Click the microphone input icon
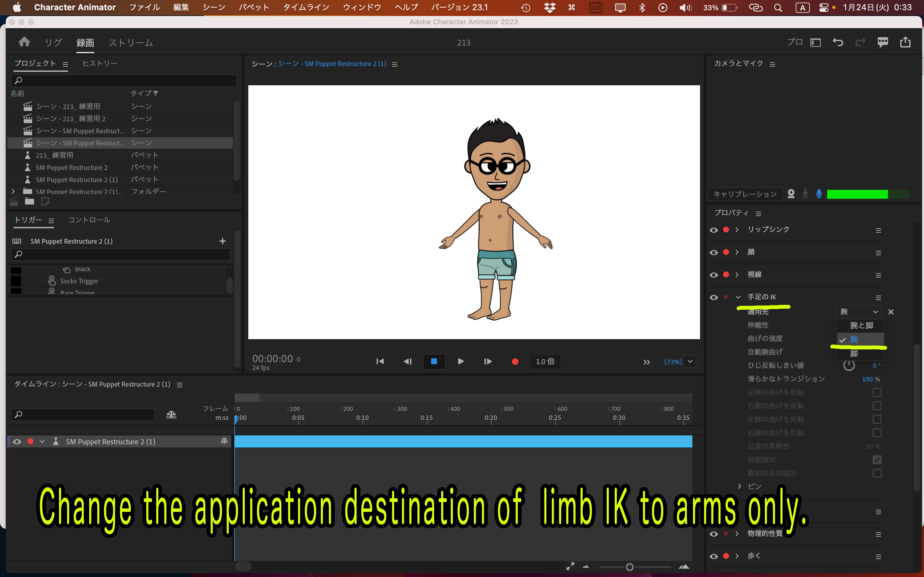924x577 pixels. click(819, 194)
